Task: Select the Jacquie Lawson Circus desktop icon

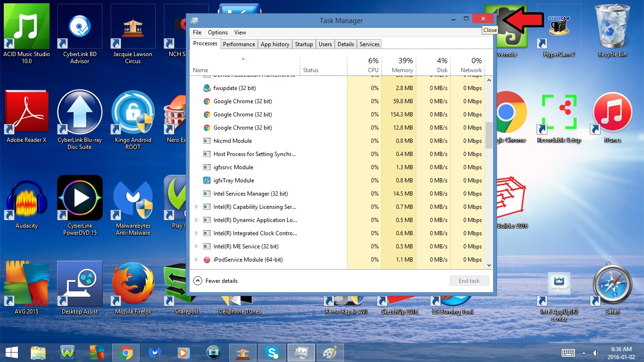Action: (133, 34)
